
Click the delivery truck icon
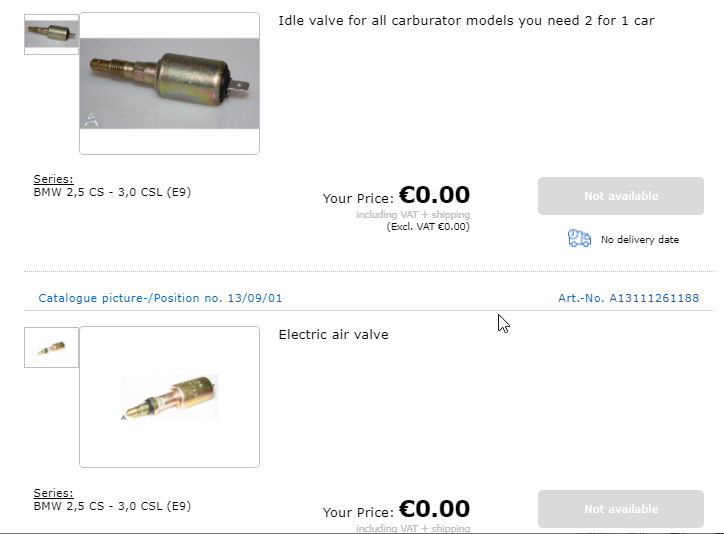(579, 238)
